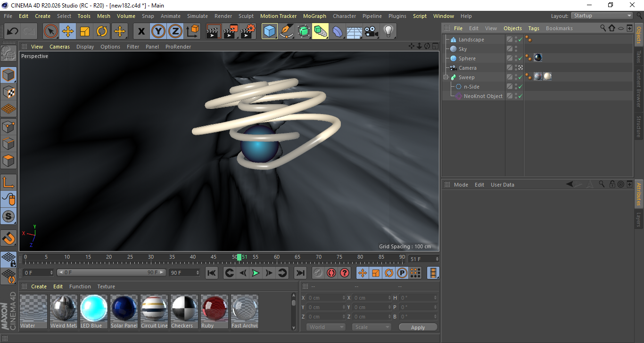Open the Scale mode dropdown
Viewport: 644px width, 343px height.
pyautogui.click(x=372, y=327)
